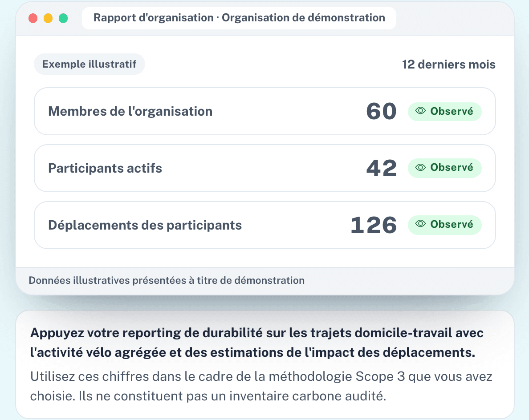Click the eye icon in Déplacements des participants row
529x420 pixels.
coord(420,223)
